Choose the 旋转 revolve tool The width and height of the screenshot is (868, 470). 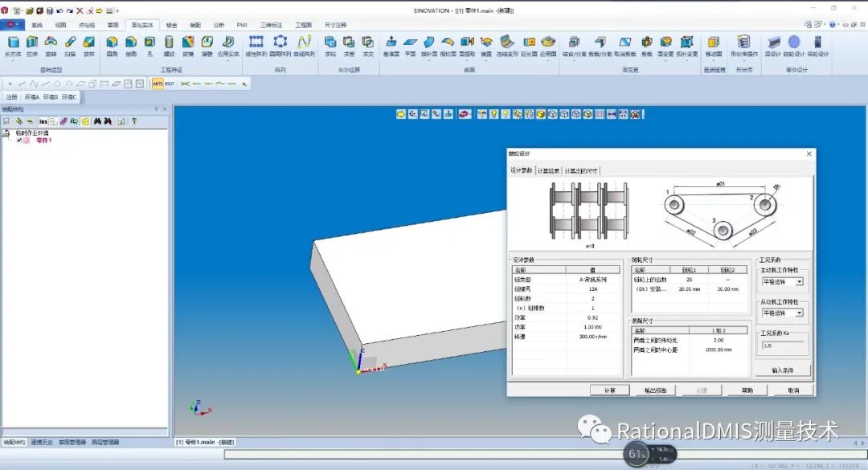51,46
